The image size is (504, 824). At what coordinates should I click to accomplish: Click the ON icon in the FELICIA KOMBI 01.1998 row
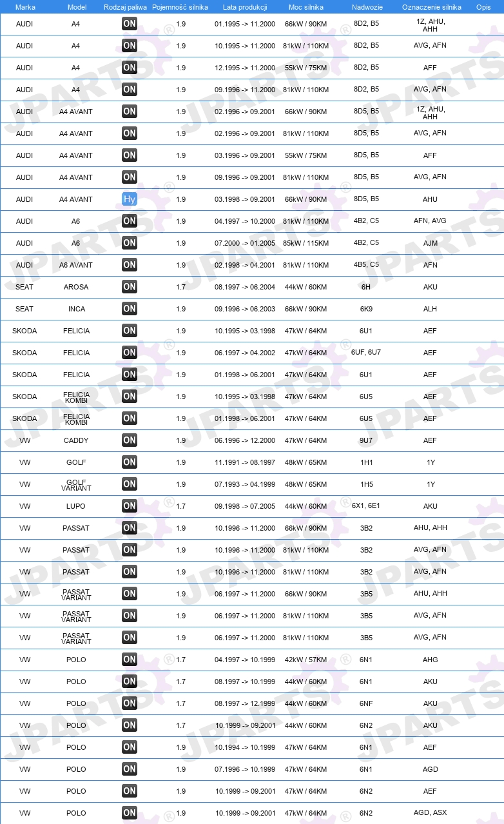point(130,418)
